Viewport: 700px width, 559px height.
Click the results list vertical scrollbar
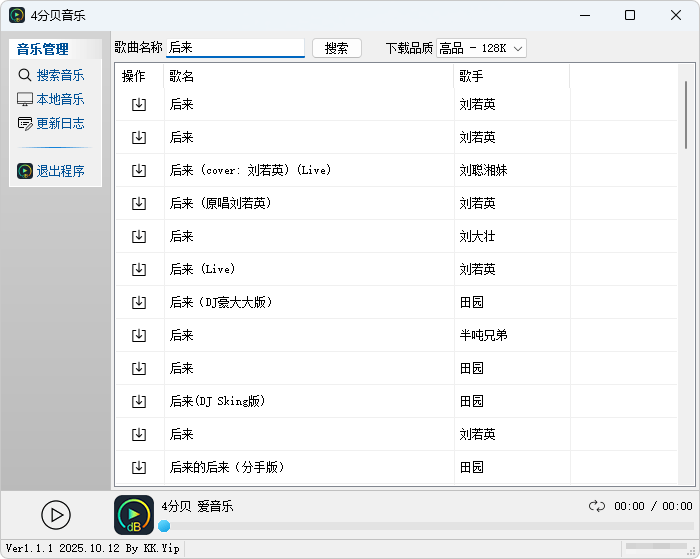click(x=685, y=115)
